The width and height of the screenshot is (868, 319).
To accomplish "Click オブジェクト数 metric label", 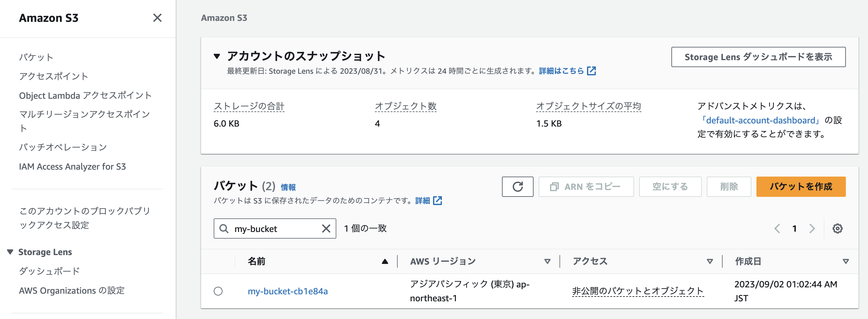I will [x=406, y=106].
